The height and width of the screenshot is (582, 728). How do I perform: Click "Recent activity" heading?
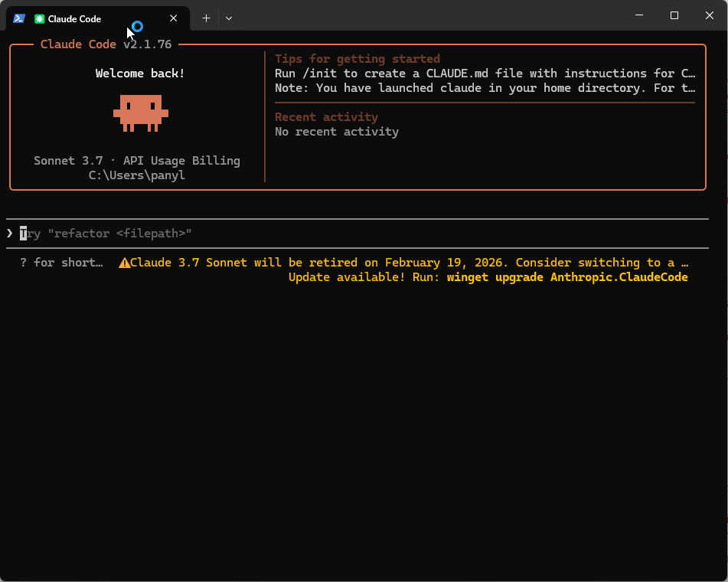click(326, 117)
